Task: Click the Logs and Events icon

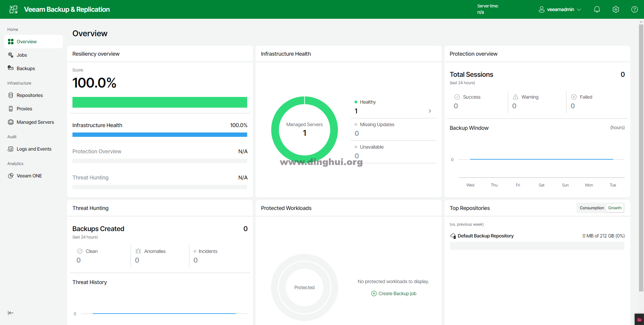Action: click(11, 149)
